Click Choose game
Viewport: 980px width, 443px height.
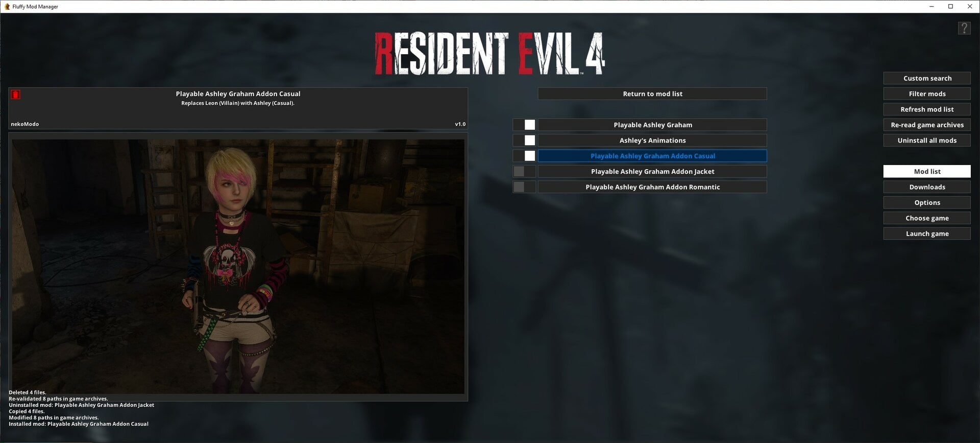coord(927,218)
